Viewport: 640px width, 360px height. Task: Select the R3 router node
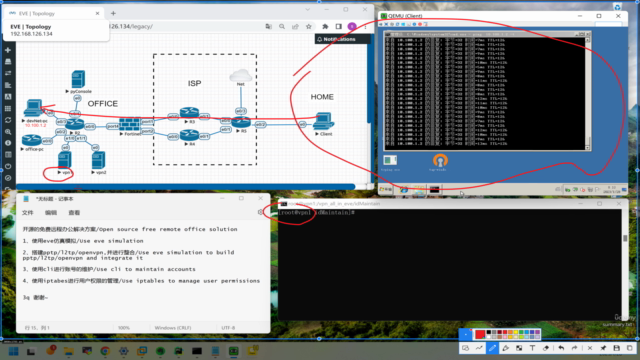pyautogui.click(x=189, y=113)
